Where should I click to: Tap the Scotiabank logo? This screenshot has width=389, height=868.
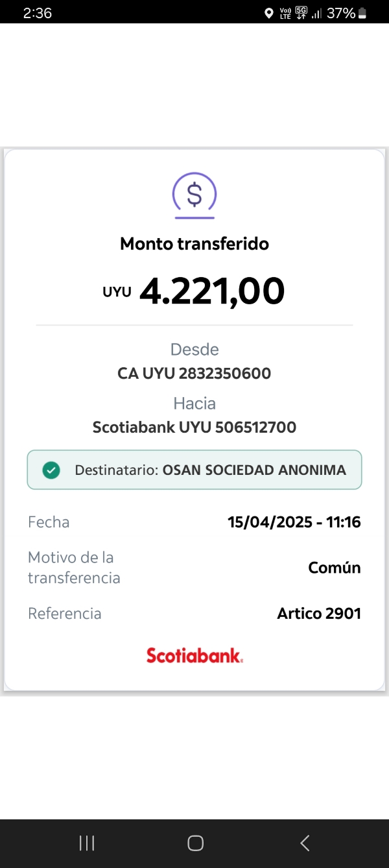(x=194, y=655)
